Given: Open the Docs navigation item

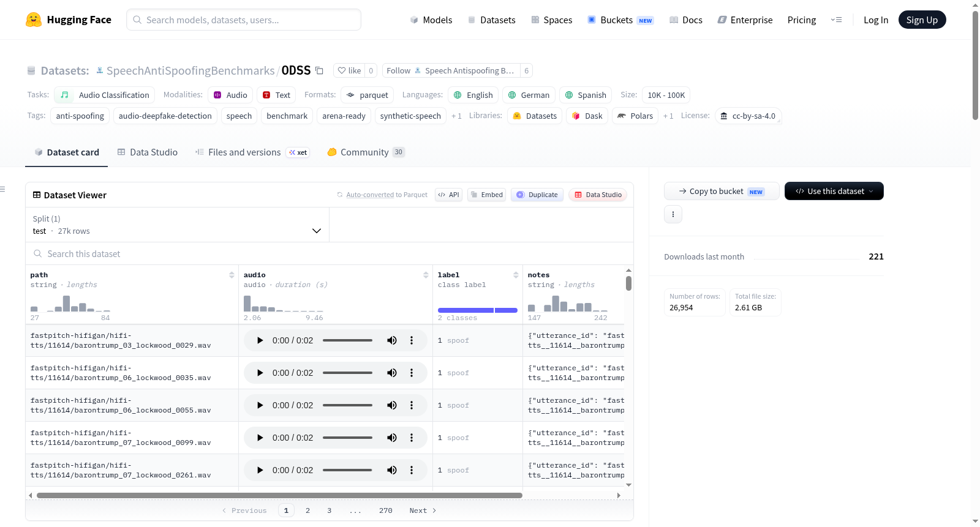Looking at the screenshot, I should pyautogui.click(x=686, y=20).
